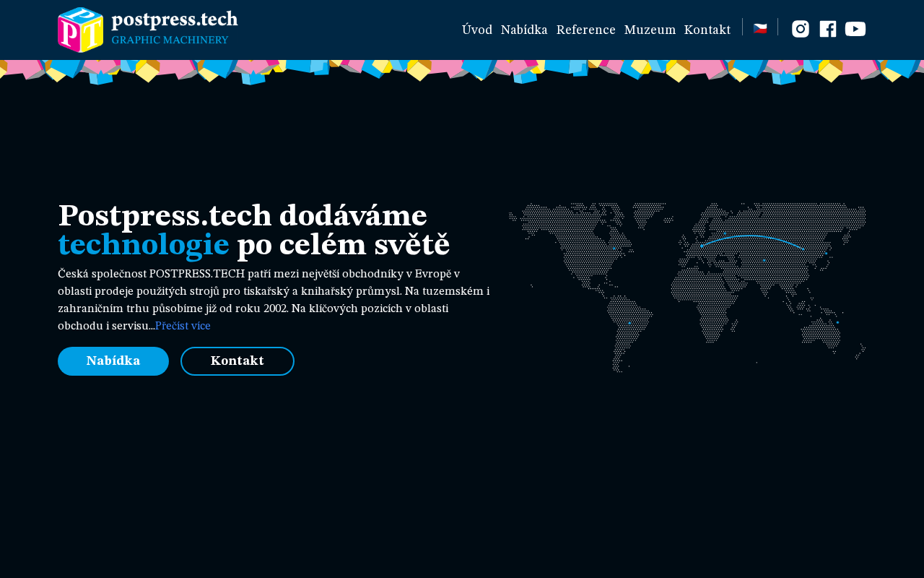Click the PT cube logo
The width and height of the screenshot is (924, 578).
80,30
